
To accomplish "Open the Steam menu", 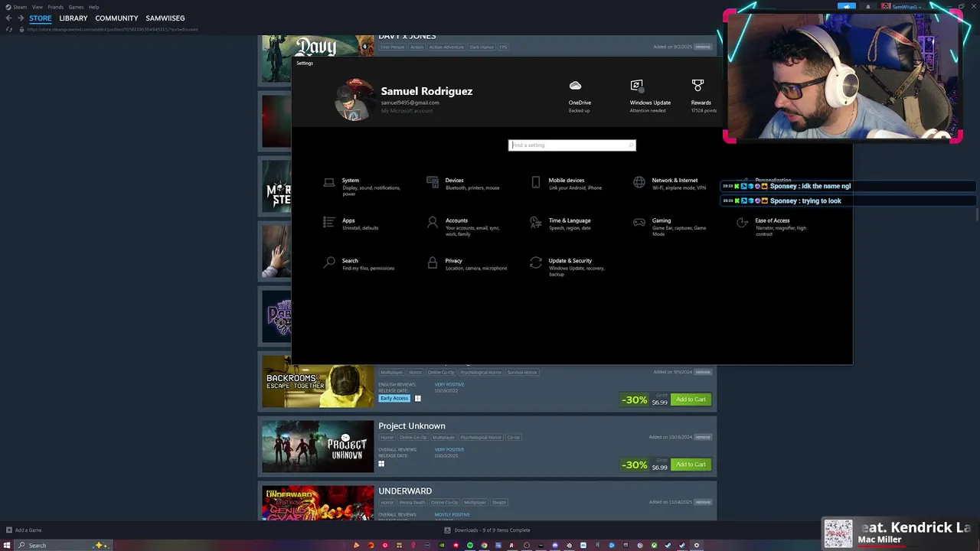I will 16,7.
